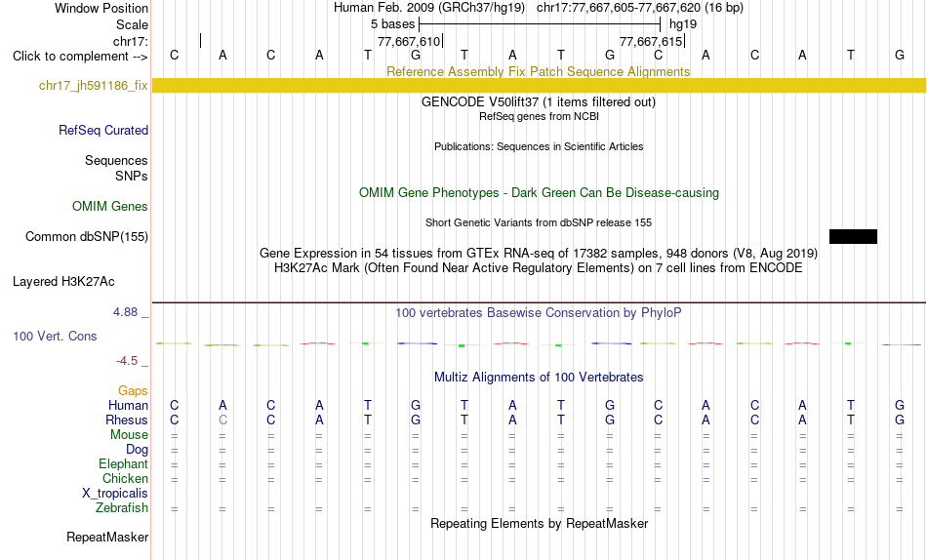Click the 5 bases scale bar
The width and height of the screenshot is (927, 560).
(539, 24)
